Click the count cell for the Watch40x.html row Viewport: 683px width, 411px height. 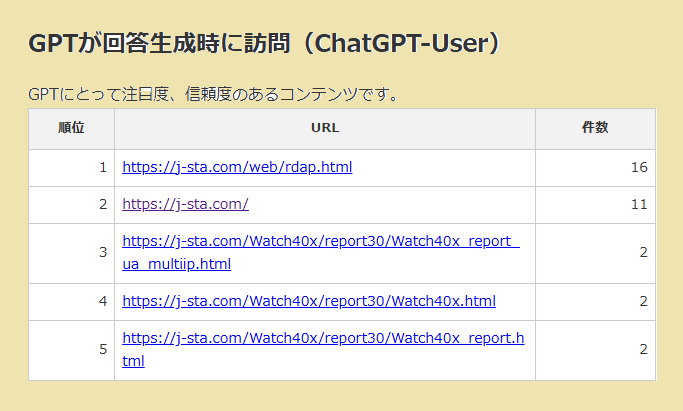pos(596,301)
